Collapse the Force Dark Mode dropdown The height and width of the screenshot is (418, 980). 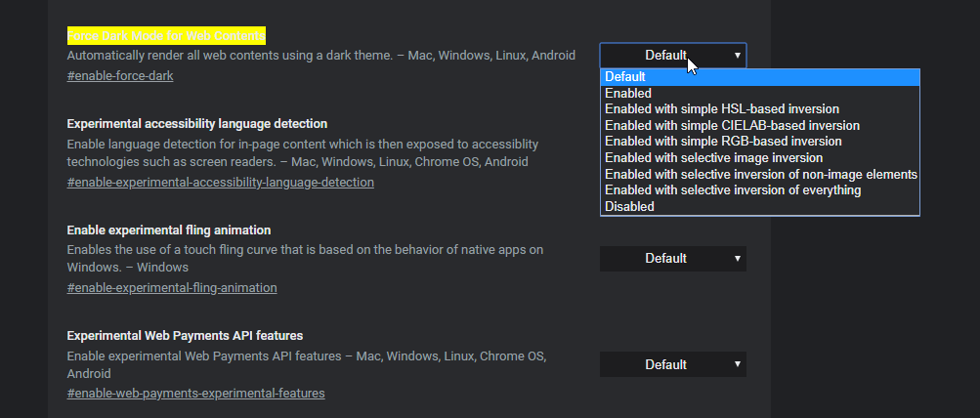click(x=672, y=56)
